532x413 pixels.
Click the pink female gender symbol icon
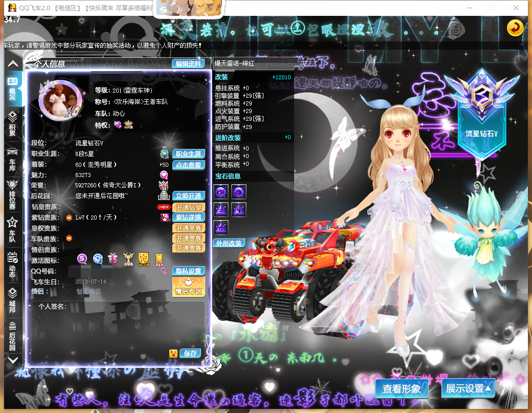[164, 271]
